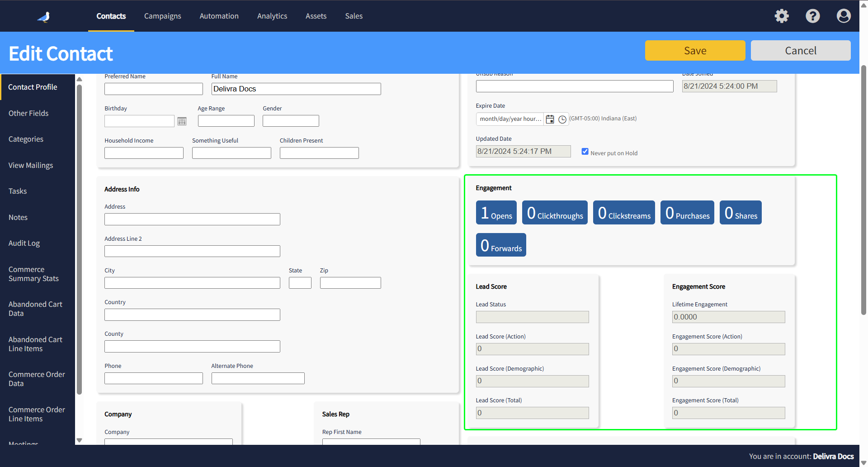Image resolution: width=868 pixels, height=467 pixels.
Task: Open the Campaigns menu
Action: pyautogui.click(x=163, y=16)
